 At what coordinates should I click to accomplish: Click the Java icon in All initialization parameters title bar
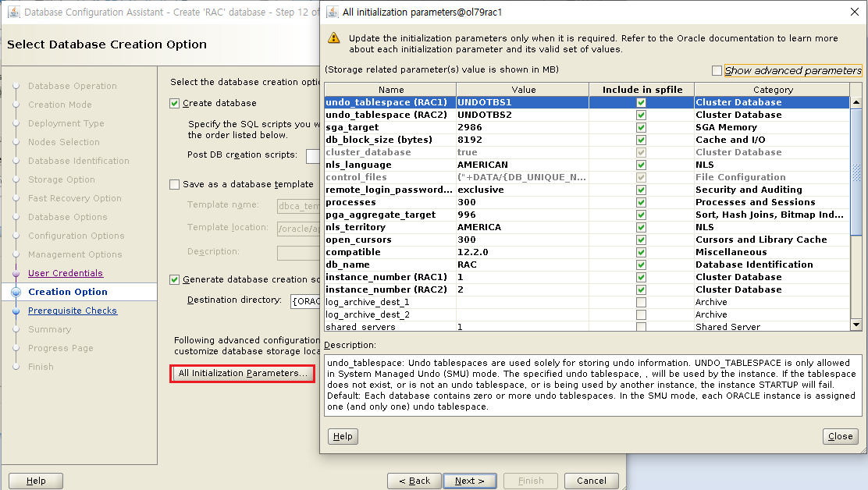click(x=333, y=12)
